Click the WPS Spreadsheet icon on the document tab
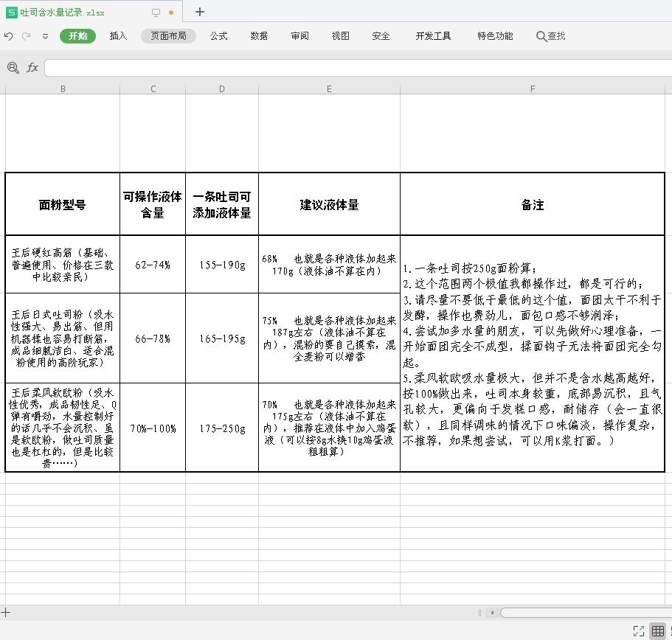The width and height of the screenshot is (672, 640). click(11, 12)
